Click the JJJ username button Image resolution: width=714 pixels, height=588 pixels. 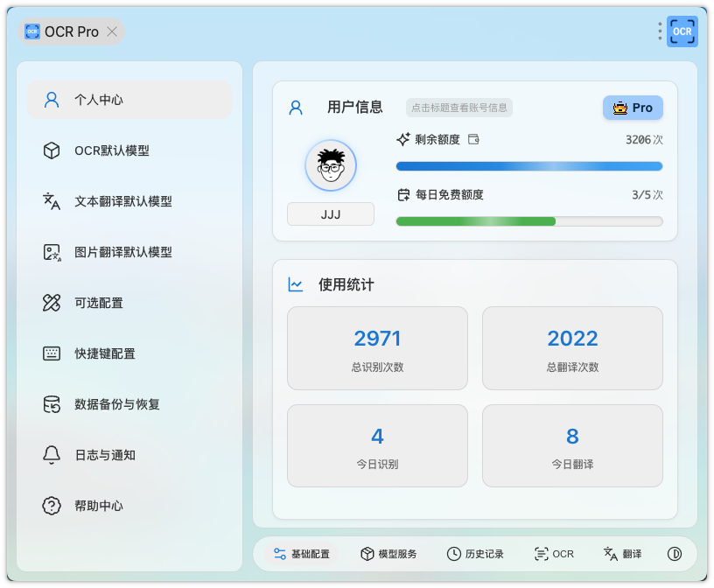pos(331,214)
